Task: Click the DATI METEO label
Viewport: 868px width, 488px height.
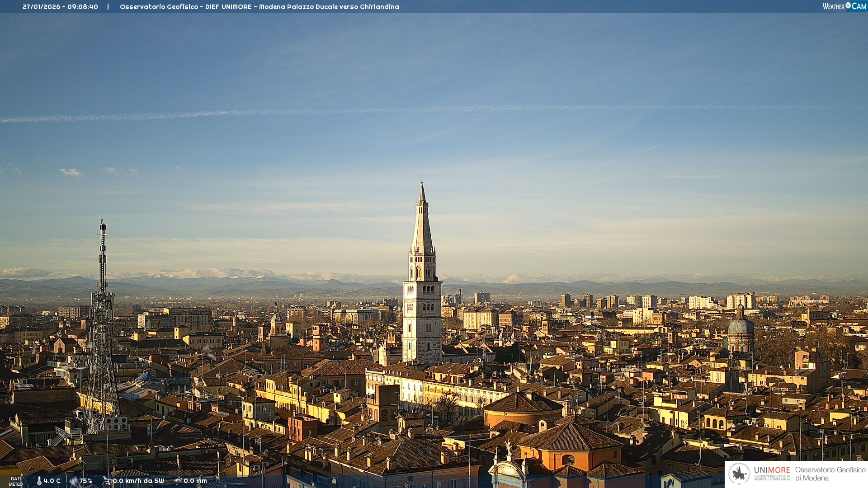Action: (x=16, y=481)
